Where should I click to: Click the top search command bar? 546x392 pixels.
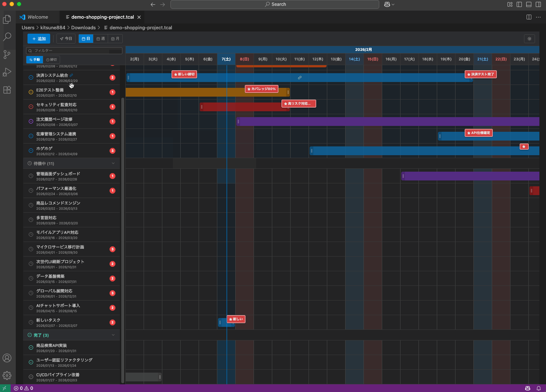click(275, 4)
